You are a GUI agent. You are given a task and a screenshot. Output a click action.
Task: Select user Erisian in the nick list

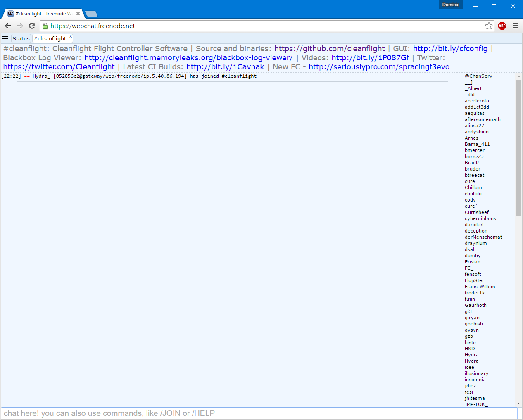point(473,262)
